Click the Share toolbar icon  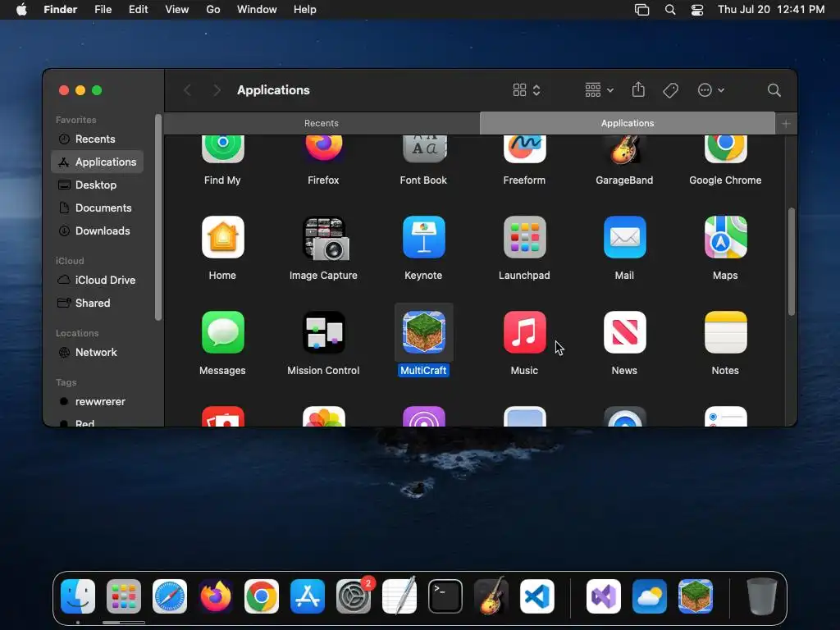tap(638, 89)
